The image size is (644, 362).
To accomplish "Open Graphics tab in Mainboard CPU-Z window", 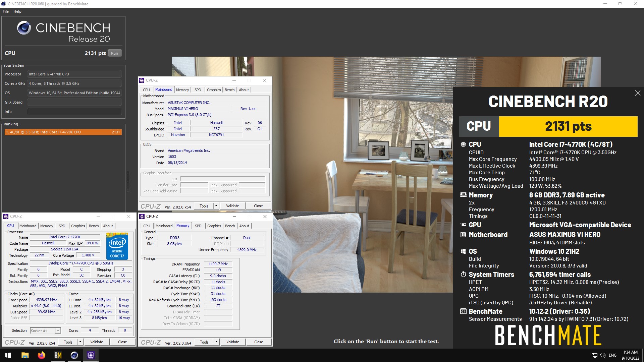I will (x=214, y=90).
